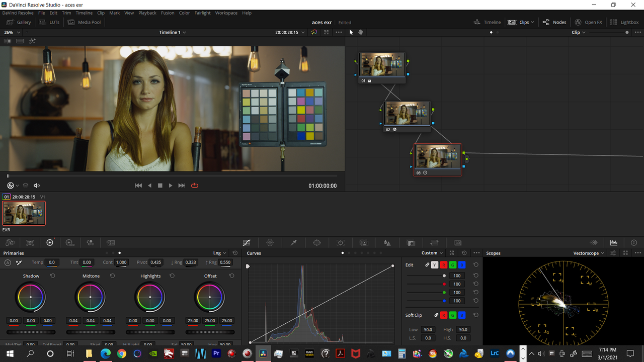Toggle the red Soft Clip channel

[x=443, y=315]
